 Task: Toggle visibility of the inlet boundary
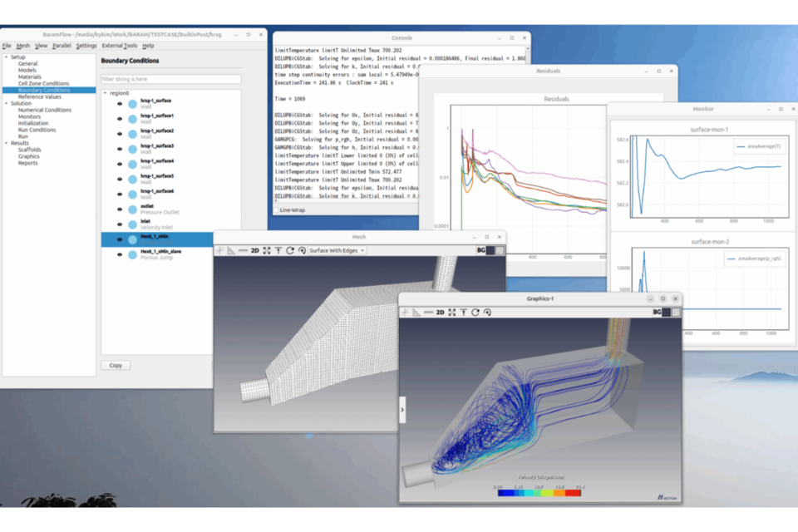[120, 224]
